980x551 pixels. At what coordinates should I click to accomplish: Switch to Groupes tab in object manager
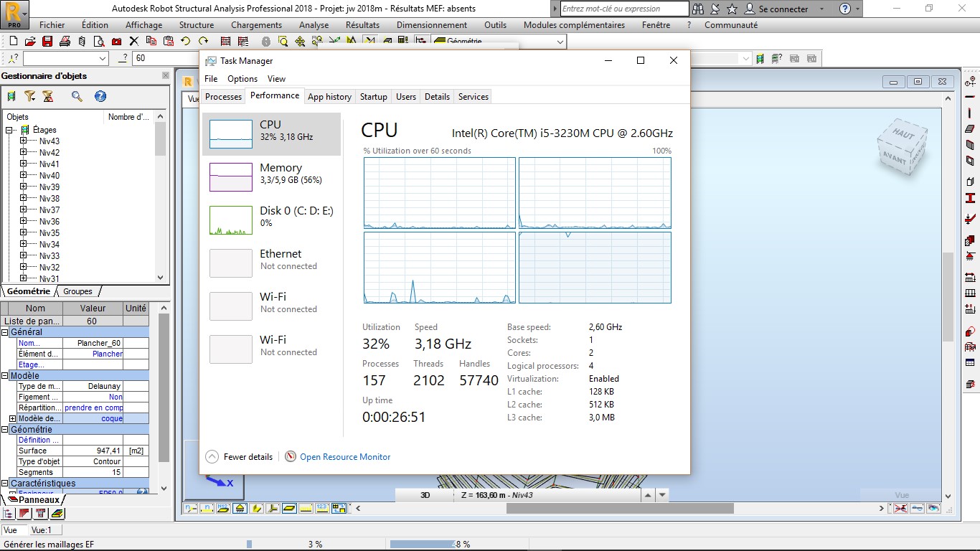(x=77, y=291)
